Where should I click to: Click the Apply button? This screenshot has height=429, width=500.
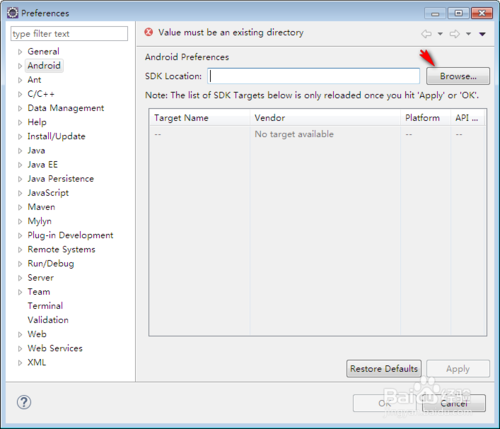[x=458, y=369]
